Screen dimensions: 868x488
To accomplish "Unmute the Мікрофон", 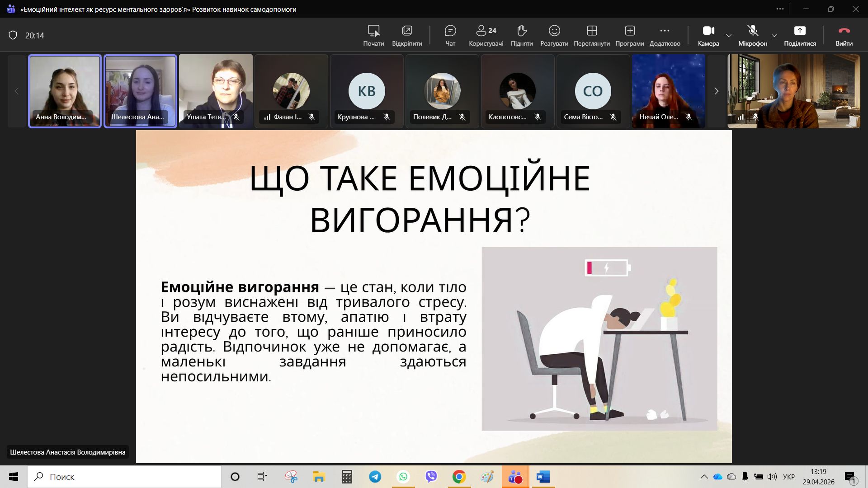I will [752, 35].
